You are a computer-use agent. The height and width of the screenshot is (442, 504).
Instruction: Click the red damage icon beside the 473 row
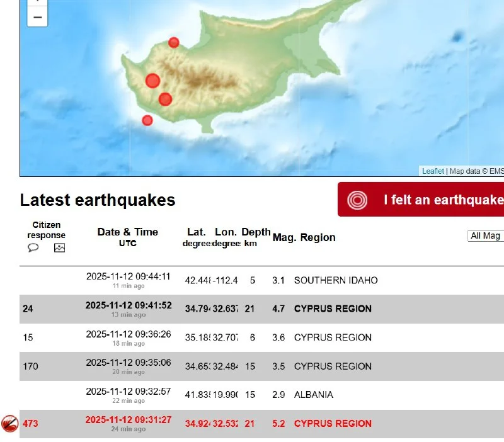[9, 424]
